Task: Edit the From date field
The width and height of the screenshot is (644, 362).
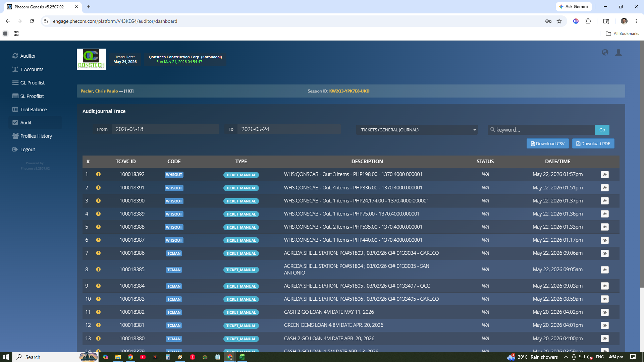Action: point(165,129)
